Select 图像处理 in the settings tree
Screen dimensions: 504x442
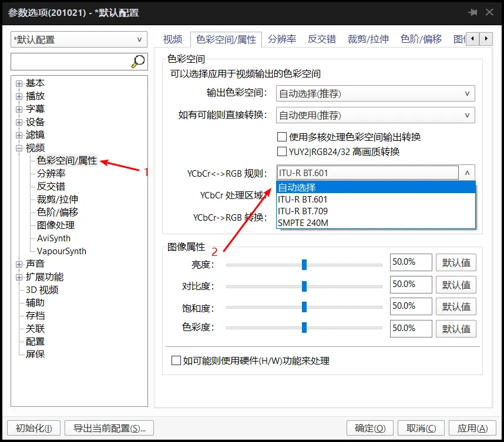pos(56,225)
